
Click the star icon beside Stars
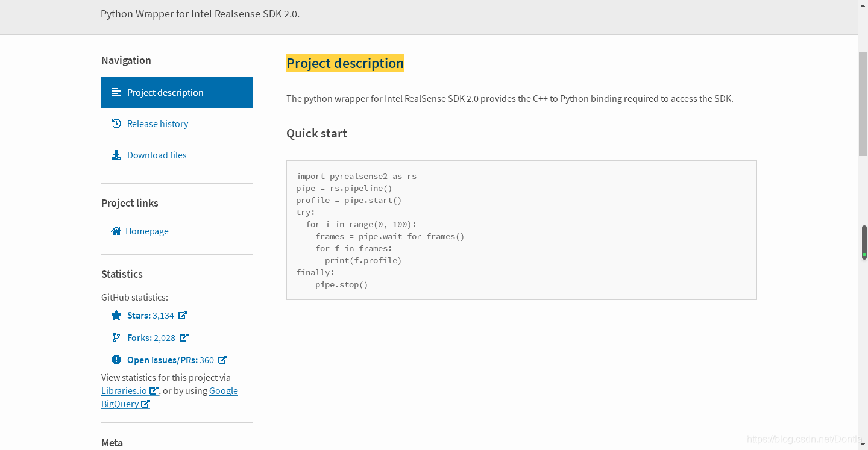click(x=116, y=315)
